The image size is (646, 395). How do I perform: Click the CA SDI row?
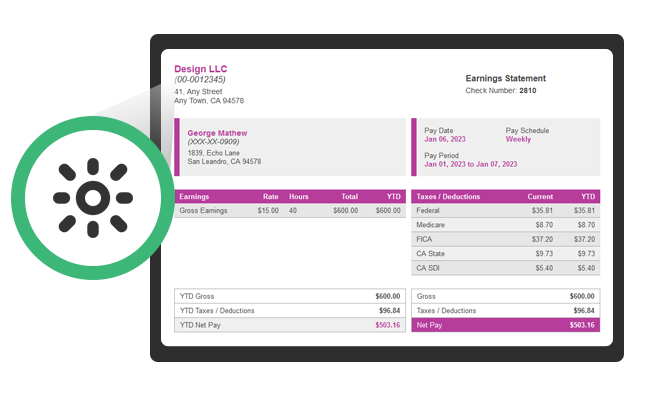click(x=506, y=268)
